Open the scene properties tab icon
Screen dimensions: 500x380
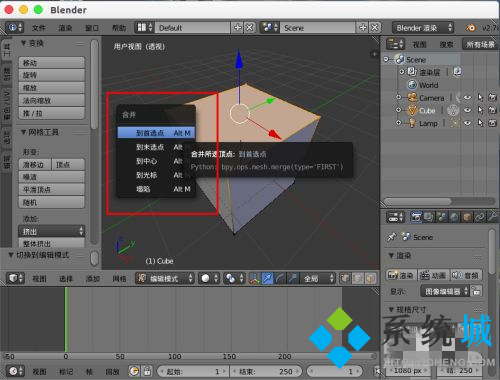tap(441, 217)
